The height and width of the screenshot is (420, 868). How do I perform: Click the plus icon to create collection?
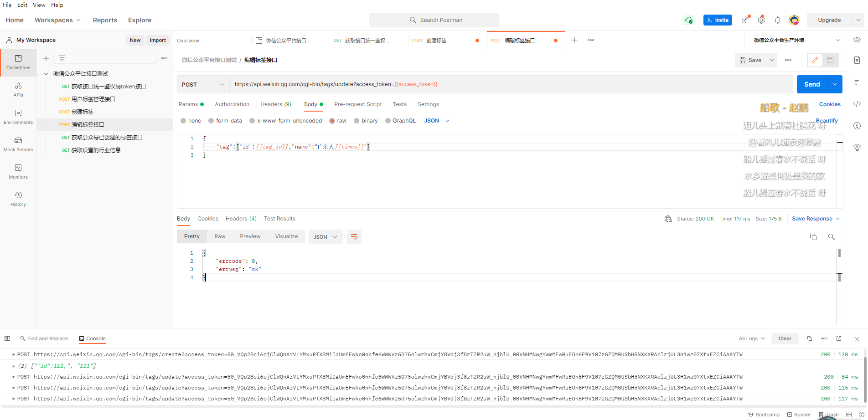[x=46, y=58]
